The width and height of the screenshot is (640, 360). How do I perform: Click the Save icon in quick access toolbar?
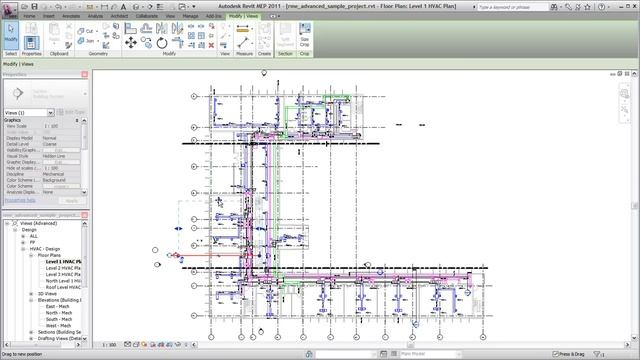click(34, 7)
